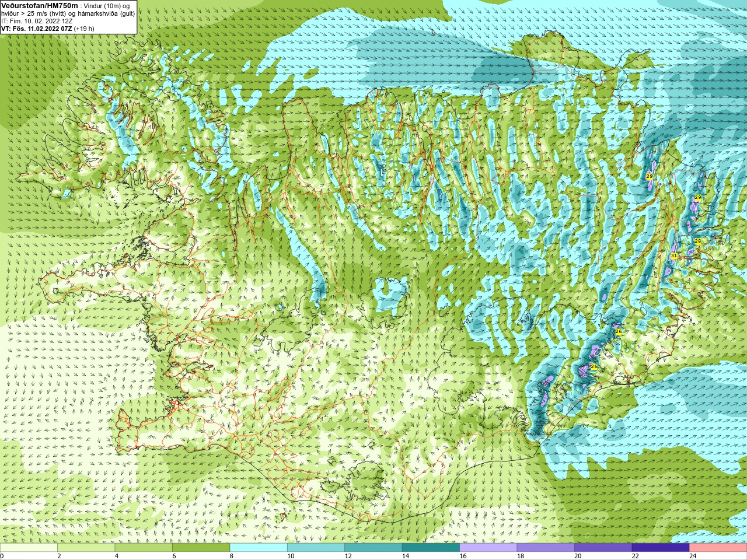Click the scale number 14
747x560 pixels.
[406, 556]
